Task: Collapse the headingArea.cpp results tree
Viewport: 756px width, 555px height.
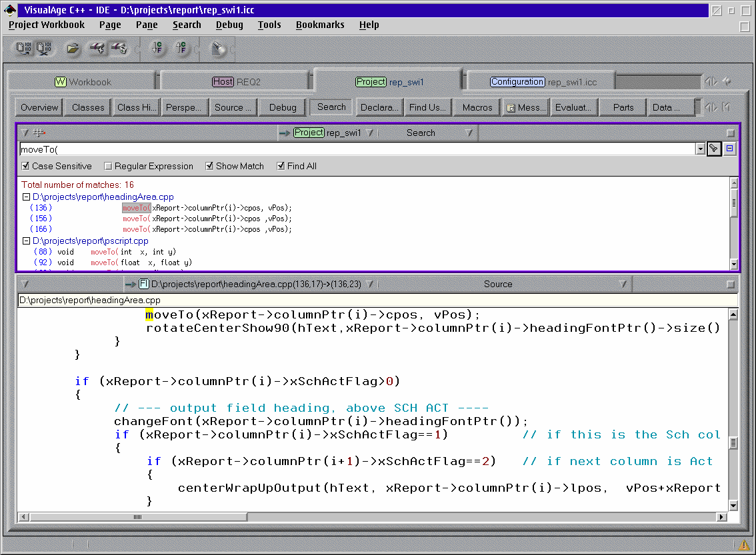Action: click(x=27, y=197)
